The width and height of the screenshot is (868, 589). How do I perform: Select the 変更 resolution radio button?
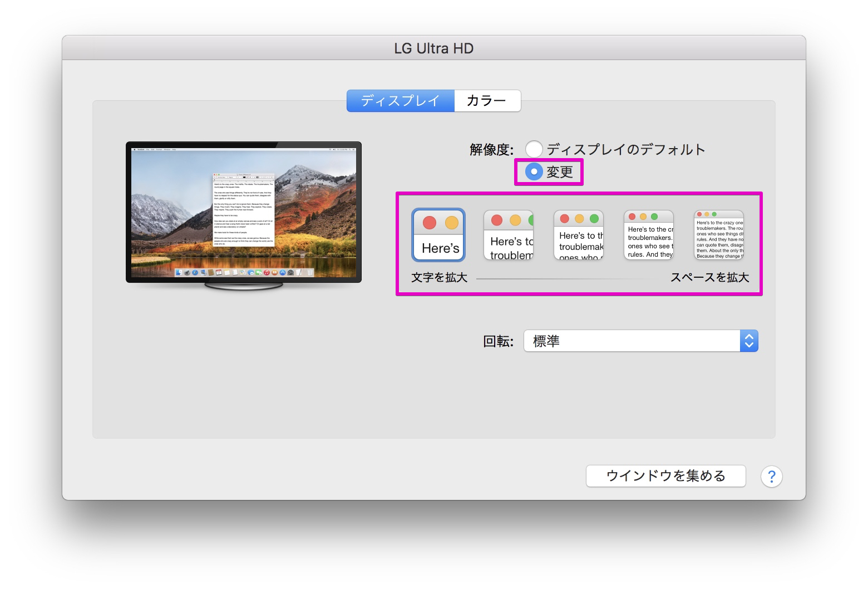click(534, 171)
